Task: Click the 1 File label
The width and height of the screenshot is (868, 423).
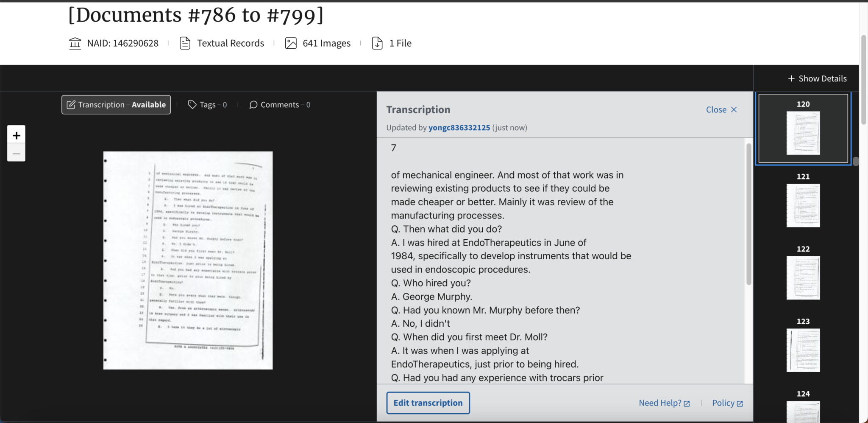Action: point(401,43)
